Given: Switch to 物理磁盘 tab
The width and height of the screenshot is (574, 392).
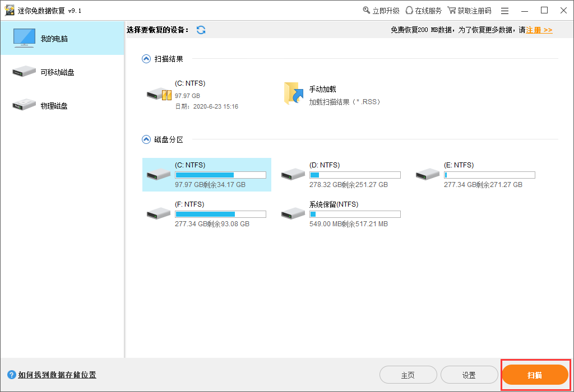Looking at the screenshot, I should tap(62, 105).
